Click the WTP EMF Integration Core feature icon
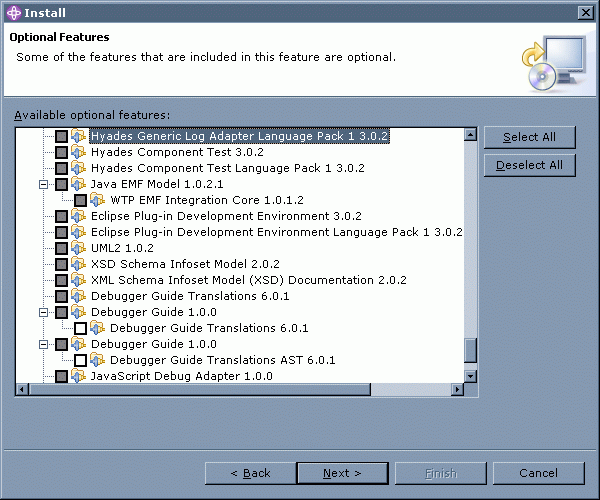The height and width of the screenshot is (500, 600). click(x=98, y=200)
